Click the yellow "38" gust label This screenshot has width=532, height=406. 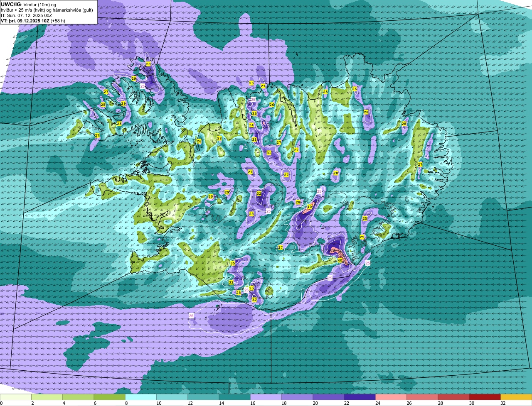pos(254,139)
